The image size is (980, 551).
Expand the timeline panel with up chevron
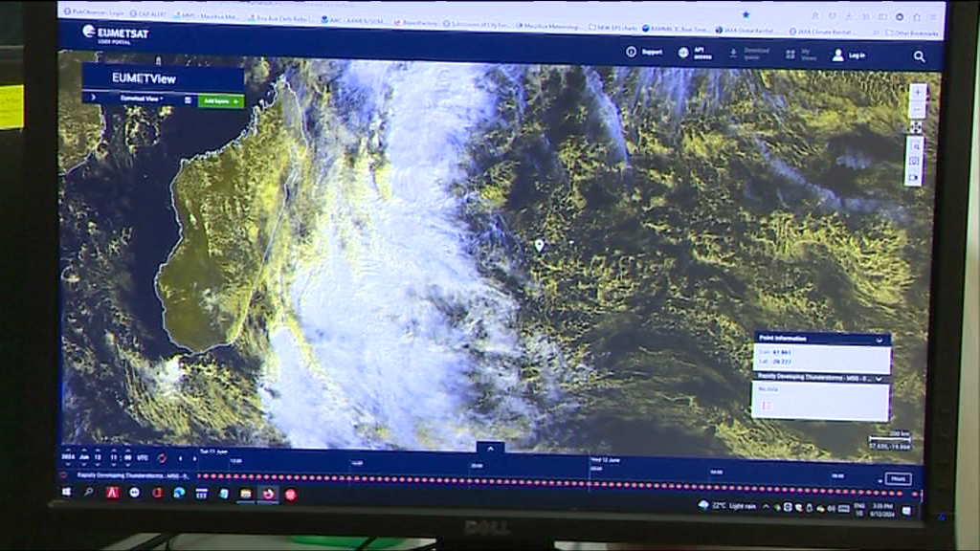tap(490, 447)
